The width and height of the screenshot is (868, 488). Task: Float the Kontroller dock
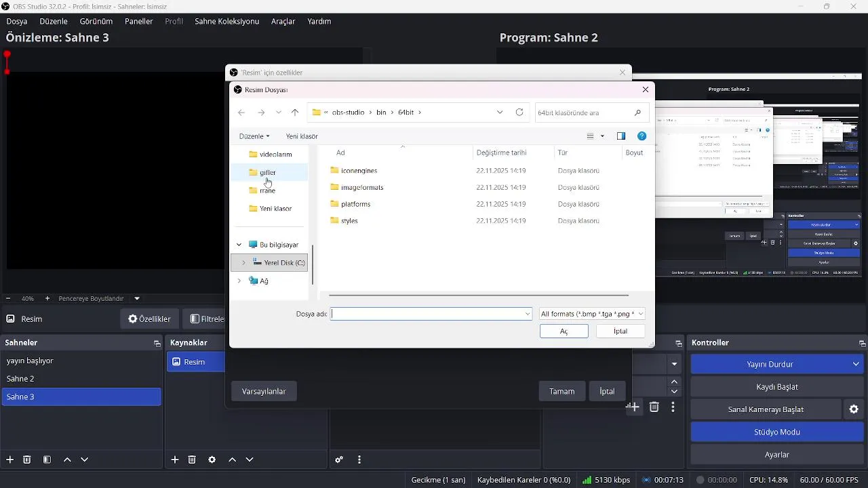[x=862, y=344]
